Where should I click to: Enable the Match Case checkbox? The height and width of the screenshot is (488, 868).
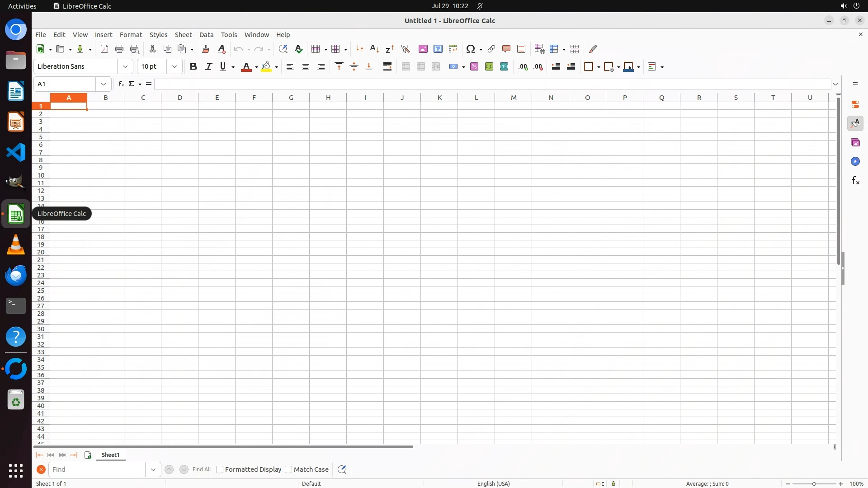click(x=288, y=469)
